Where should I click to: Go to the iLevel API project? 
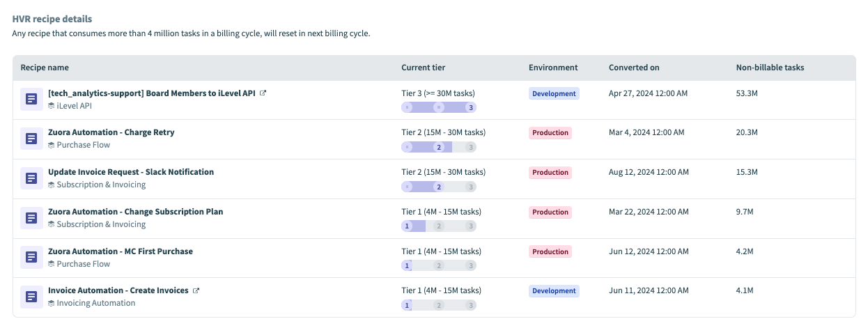74,106
